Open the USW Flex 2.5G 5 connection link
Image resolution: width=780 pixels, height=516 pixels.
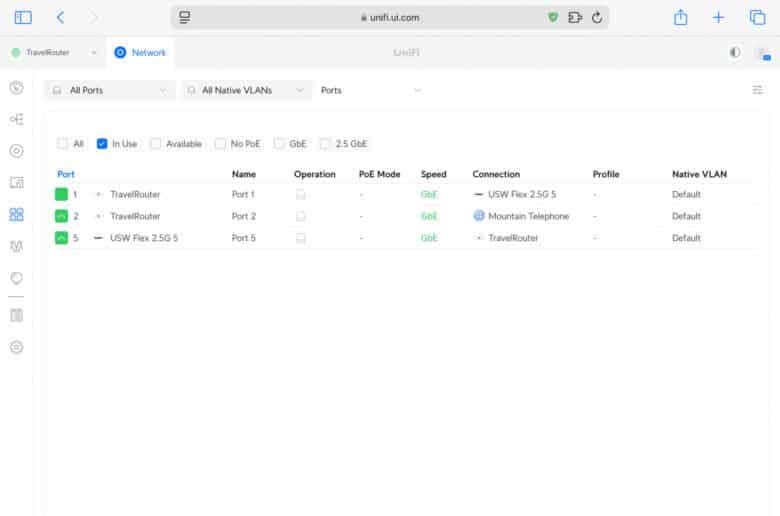pos(522,194)
